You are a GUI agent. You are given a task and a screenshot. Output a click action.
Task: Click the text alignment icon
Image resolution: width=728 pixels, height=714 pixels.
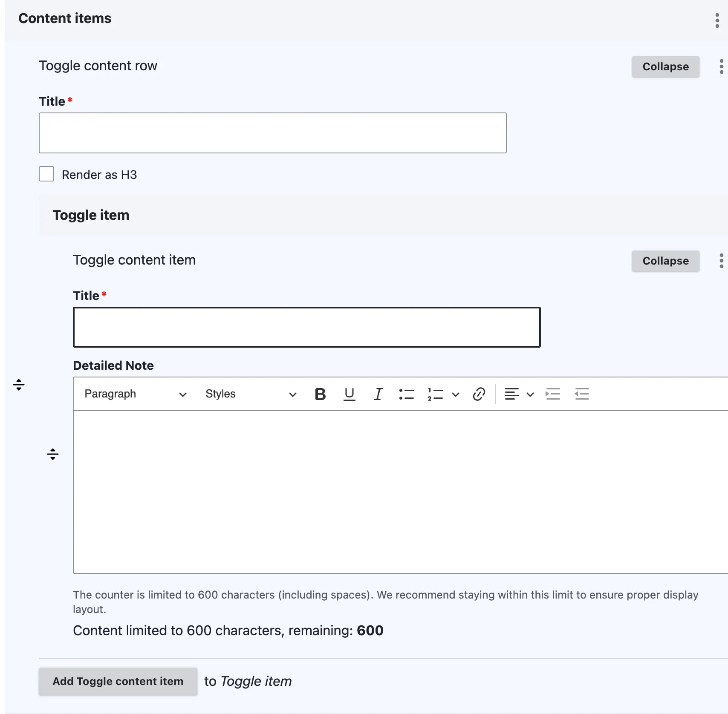pos(511,394)
